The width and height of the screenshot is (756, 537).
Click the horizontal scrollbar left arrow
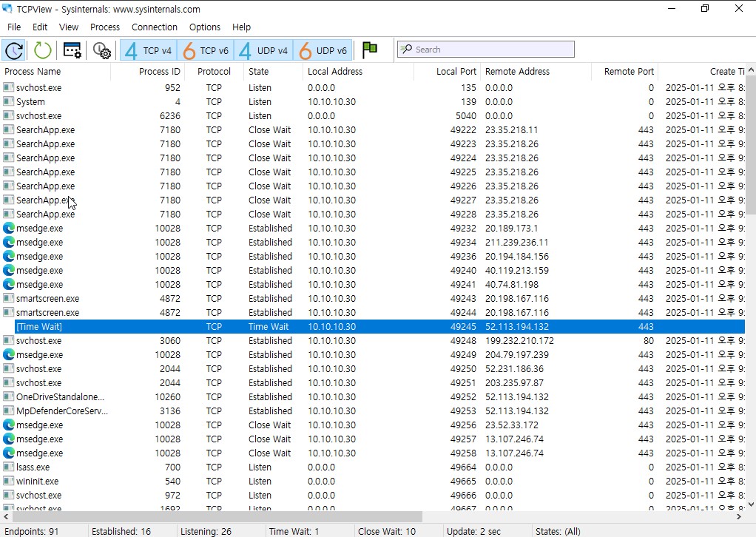click(6, 517)
